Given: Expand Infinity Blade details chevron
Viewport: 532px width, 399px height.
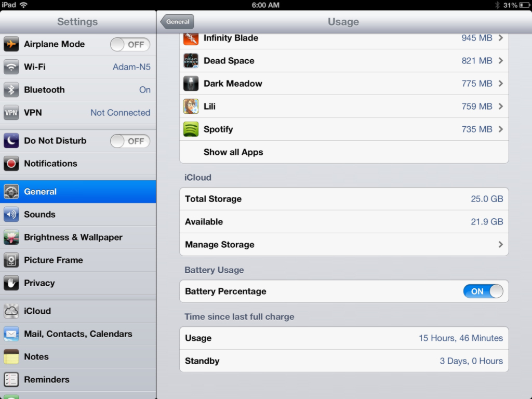Looking at the screenshot, I should point(501,37).
